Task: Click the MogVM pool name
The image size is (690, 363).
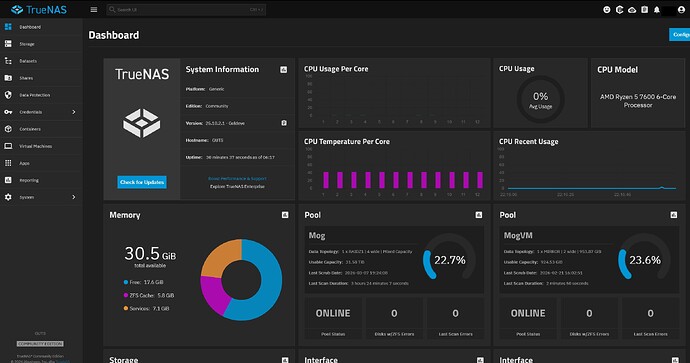Action: click(x=518, y=236)
